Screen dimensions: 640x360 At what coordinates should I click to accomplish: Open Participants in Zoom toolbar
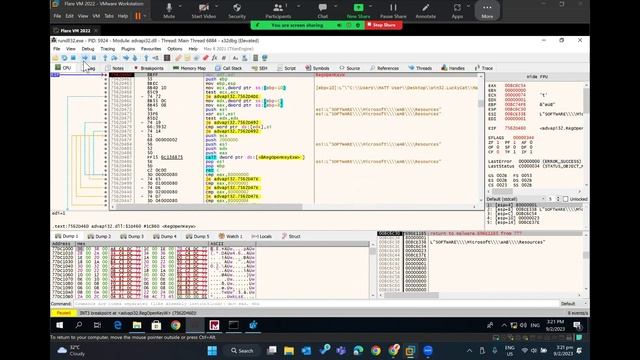(278, 11)
